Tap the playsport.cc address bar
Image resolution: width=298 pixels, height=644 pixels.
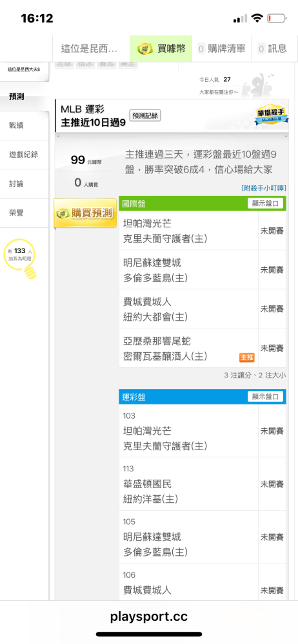(149, 616)
